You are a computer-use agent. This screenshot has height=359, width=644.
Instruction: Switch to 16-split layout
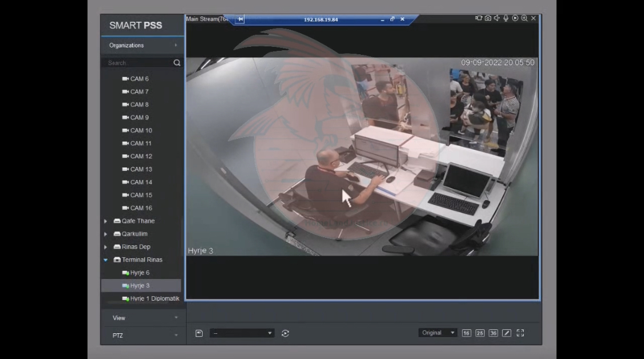[x=466, y=333]
